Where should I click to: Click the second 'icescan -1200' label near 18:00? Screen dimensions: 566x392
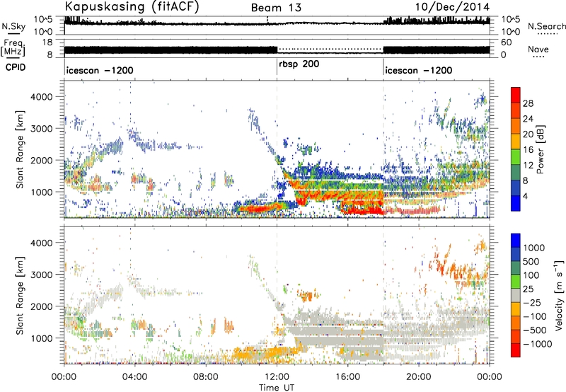click(x=419, y=70)
